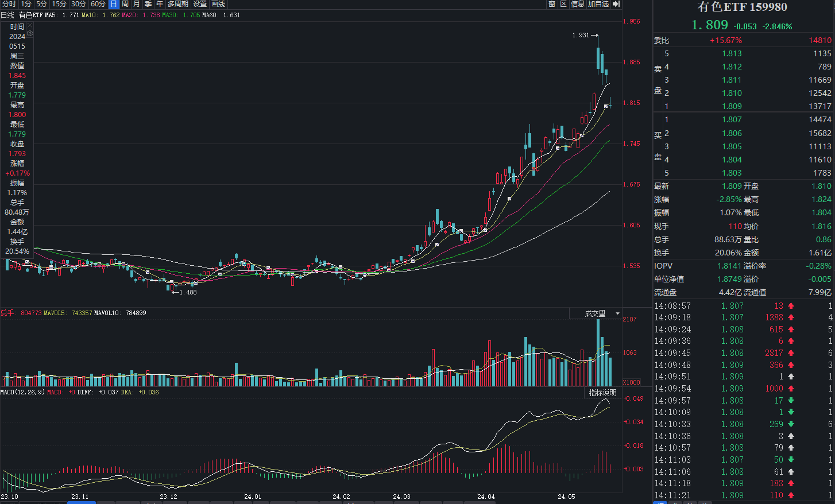Screen dimensions: 835x504
Task: Open info panel gear settings
Action: [x=30, y=34]
